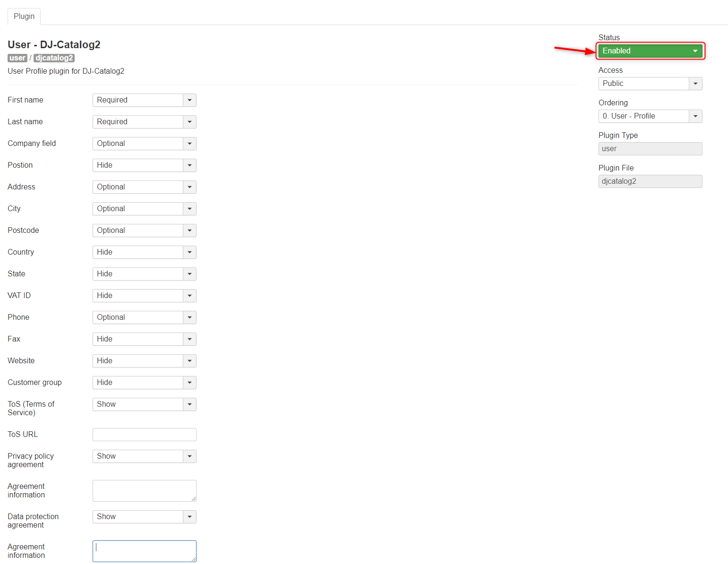Open the Data protection agreement dropdown
The height and width of the screenshot is (564, 728).
coord(145,517)
